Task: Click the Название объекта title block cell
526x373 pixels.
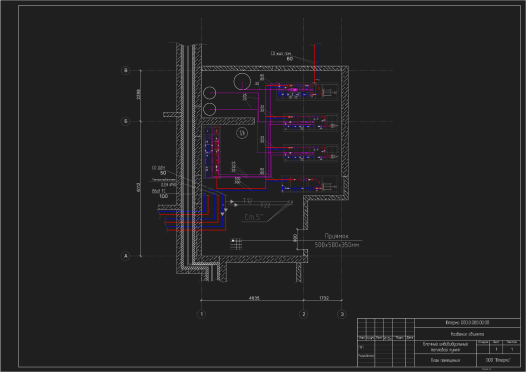Action: 467,334
